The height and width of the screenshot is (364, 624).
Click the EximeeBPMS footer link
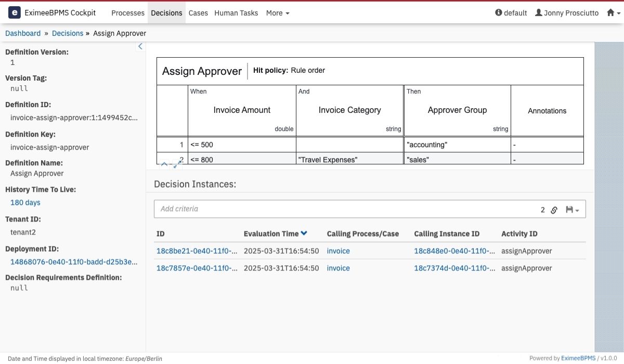[x=578, y=358]
